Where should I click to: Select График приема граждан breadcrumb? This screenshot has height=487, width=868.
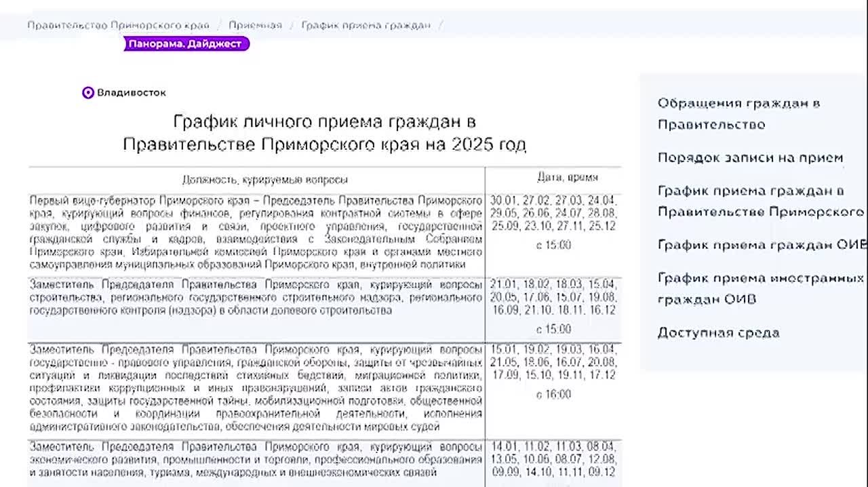point(366,25)
